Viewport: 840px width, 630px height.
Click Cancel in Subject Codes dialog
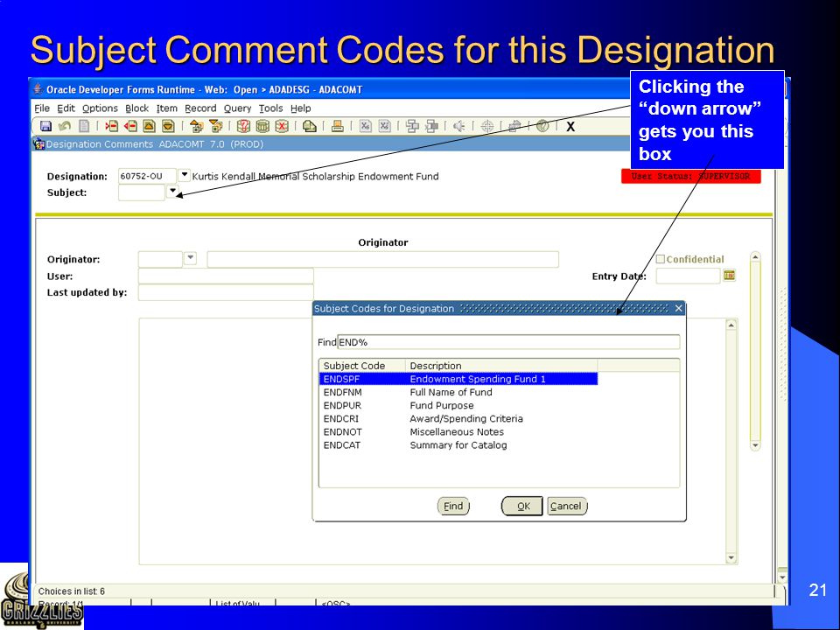(567, 507)
